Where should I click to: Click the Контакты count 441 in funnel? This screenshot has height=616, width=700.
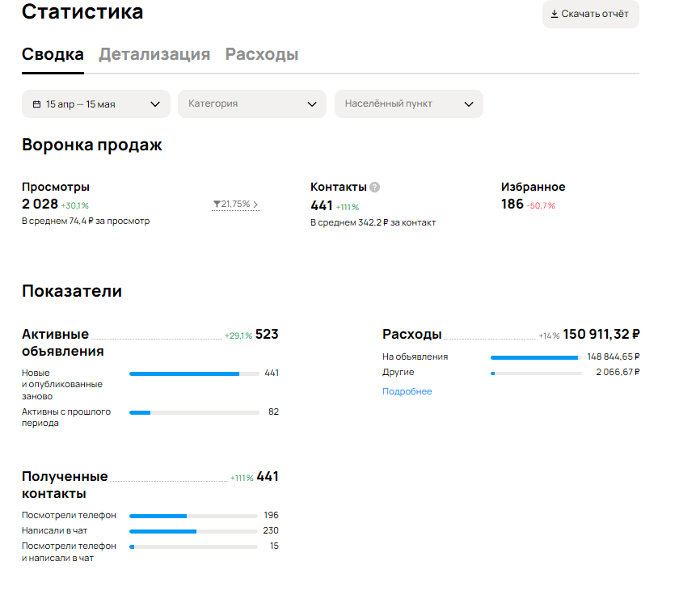tap(322, 206)
